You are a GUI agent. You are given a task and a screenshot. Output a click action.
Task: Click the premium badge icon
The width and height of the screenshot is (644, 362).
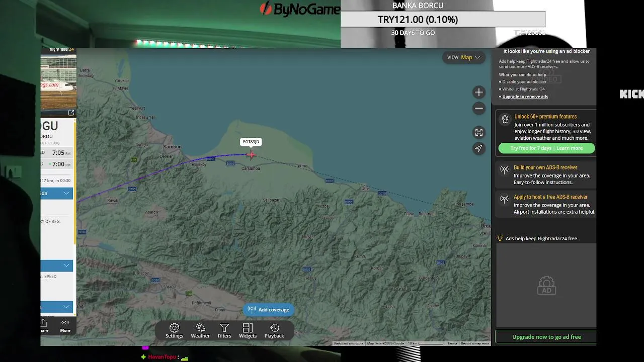[505, 119]
